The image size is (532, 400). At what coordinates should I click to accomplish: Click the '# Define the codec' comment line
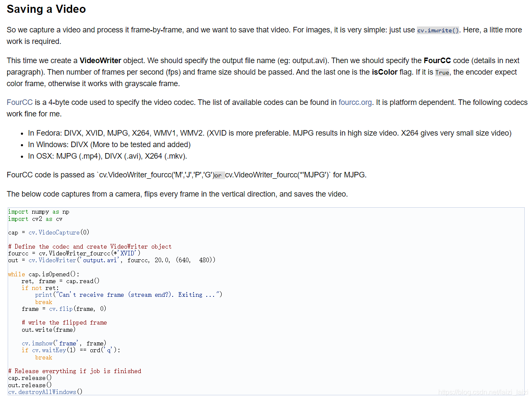pos(90,246)
